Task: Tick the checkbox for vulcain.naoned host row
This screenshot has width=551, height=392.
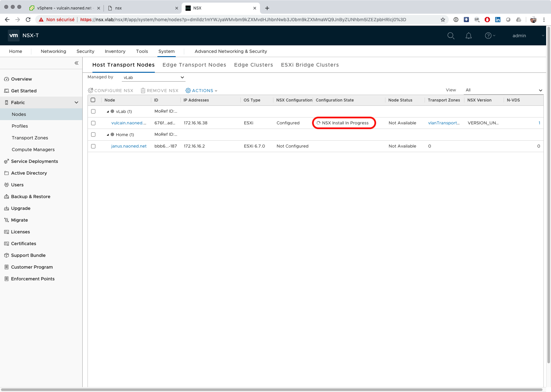Action: click(x=93, y=123)
